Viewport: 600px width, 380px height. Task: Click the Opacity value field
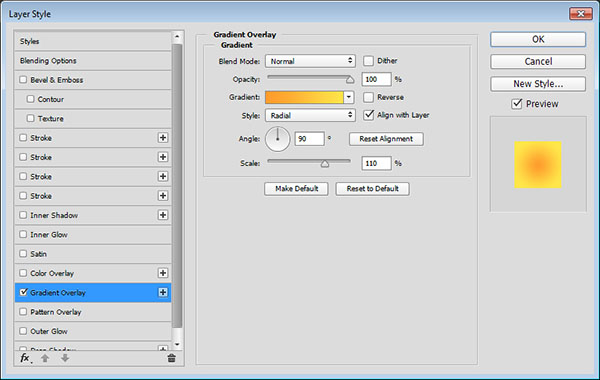(376, 79)
